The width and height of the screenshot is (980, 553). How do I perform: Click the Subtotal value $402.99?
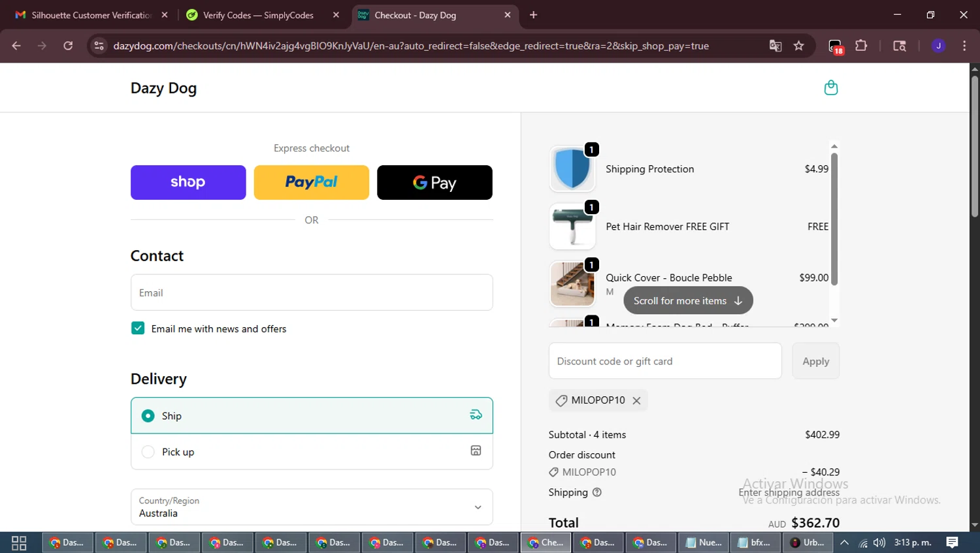pos(822,435)
